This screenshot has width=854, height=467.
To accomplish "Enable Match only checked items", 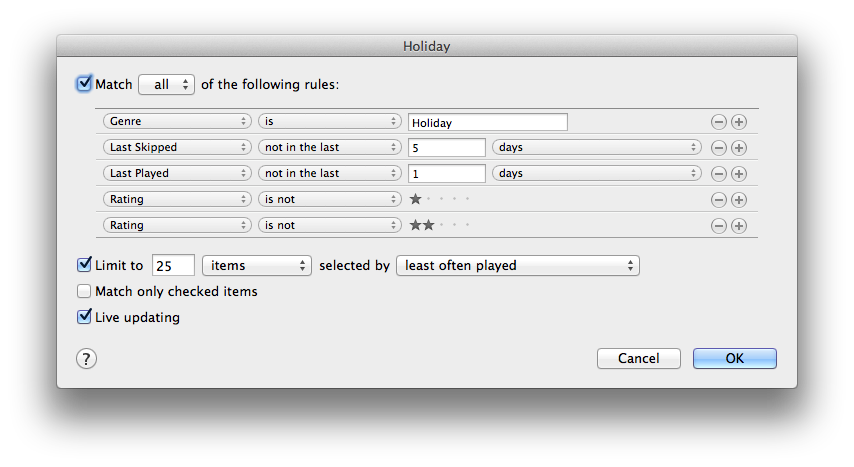I will coord(84,291).
